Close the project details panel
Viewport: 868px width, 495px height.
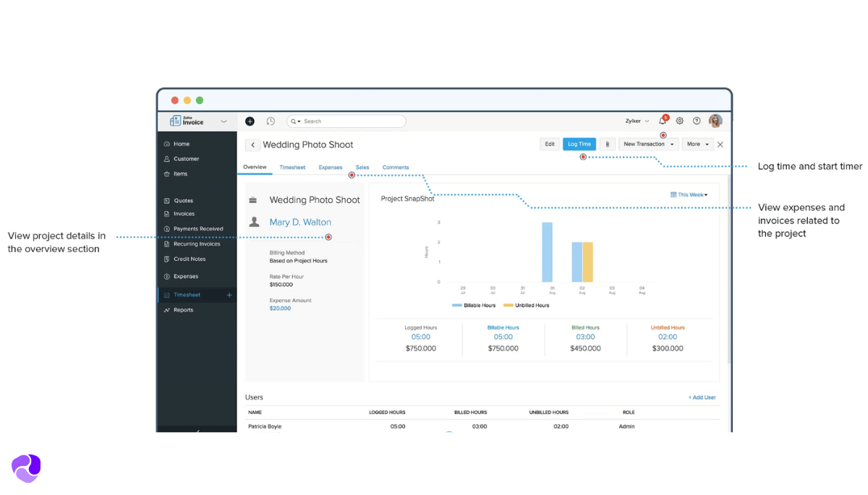pos(720,145)
